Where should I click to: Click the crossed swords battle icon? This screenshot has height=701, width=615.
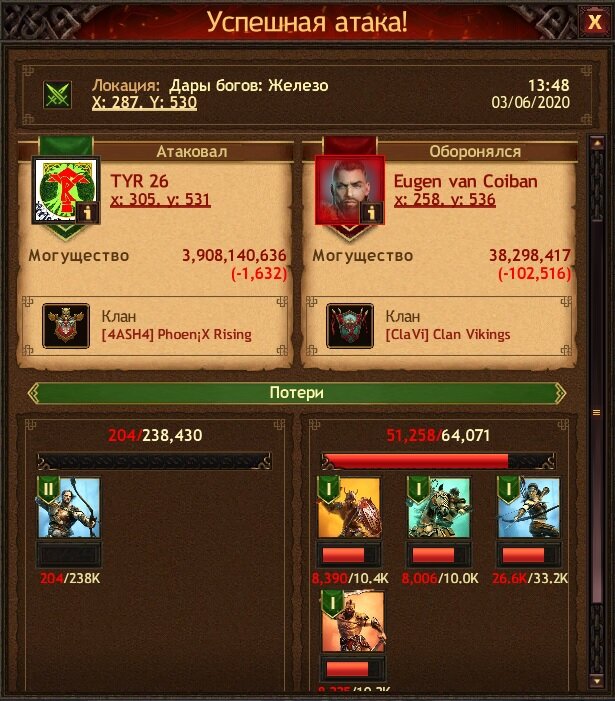pos(57,94)
